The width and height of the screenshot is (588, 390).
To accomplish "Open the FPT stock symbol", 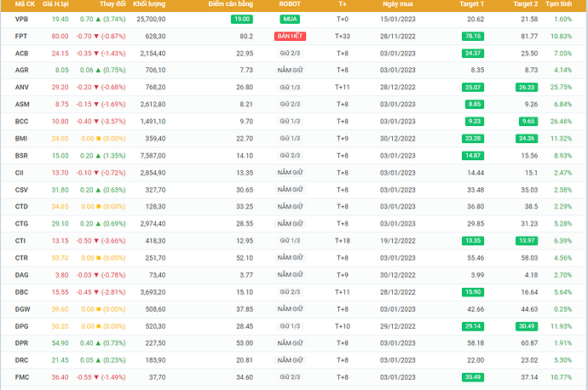I will pos(21,36).
